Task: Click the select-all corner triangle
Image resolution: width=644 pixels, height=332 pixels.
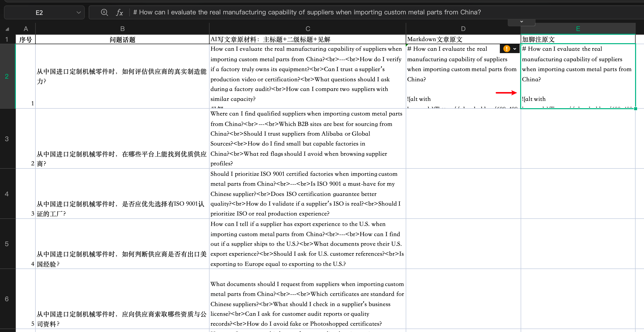Action: (x=7, y=29)
